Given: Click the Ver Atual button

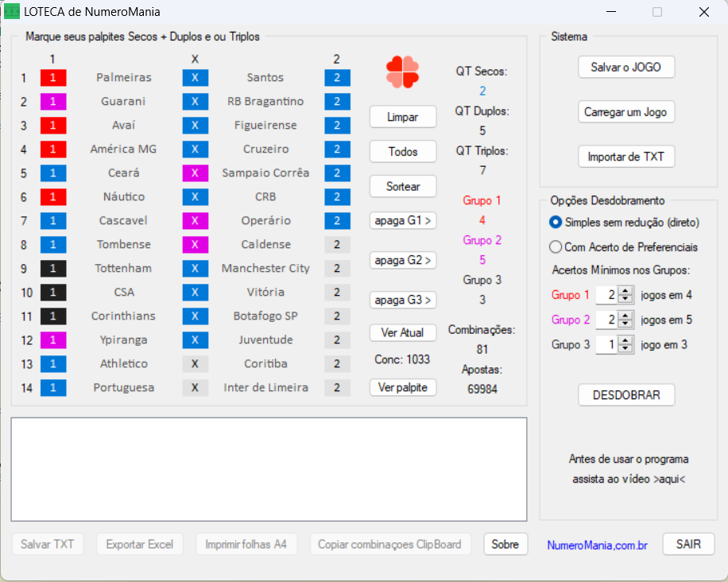Looking at the screenshot, I should point(403,332).
